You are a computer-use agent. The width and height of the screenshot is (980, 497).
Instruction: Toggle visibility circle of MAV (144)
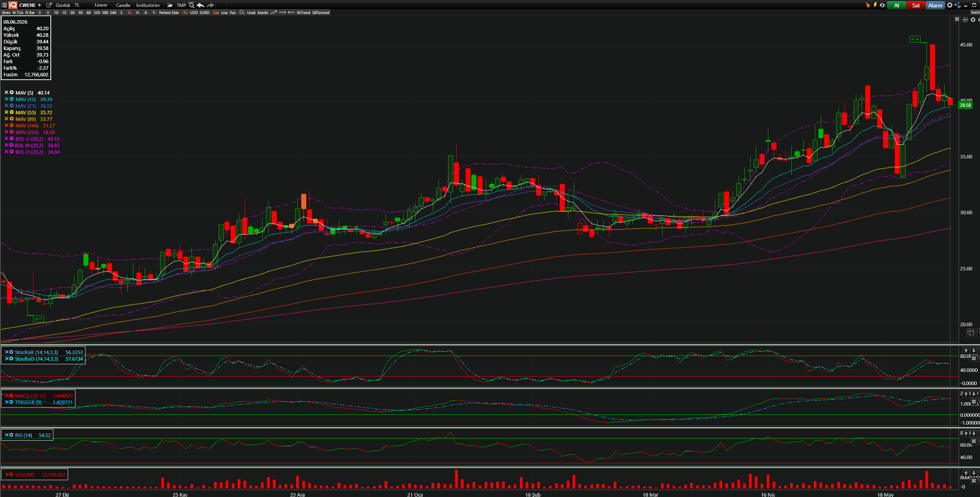click(12, 126)
